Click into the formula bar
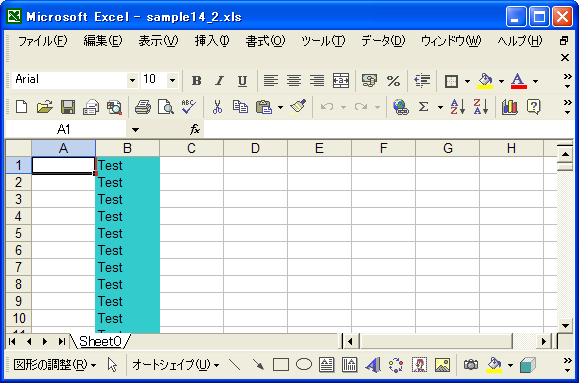 click(x=388, y=129)
